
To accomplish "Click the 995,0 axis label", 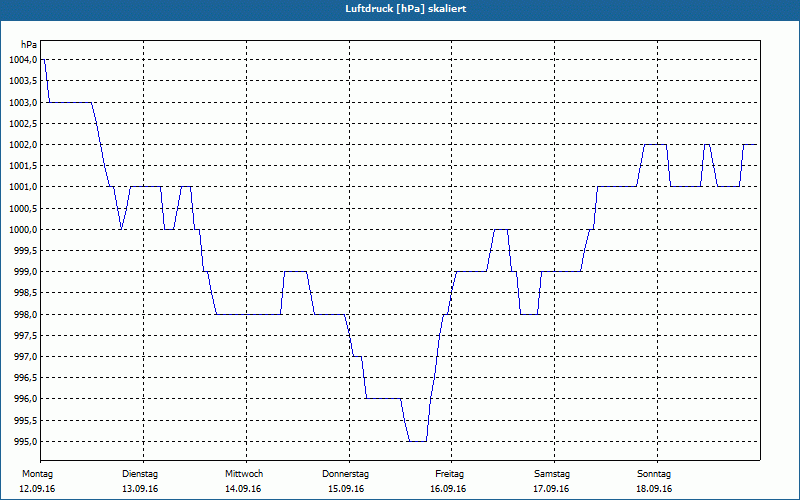I will click(x=25, y=441).
